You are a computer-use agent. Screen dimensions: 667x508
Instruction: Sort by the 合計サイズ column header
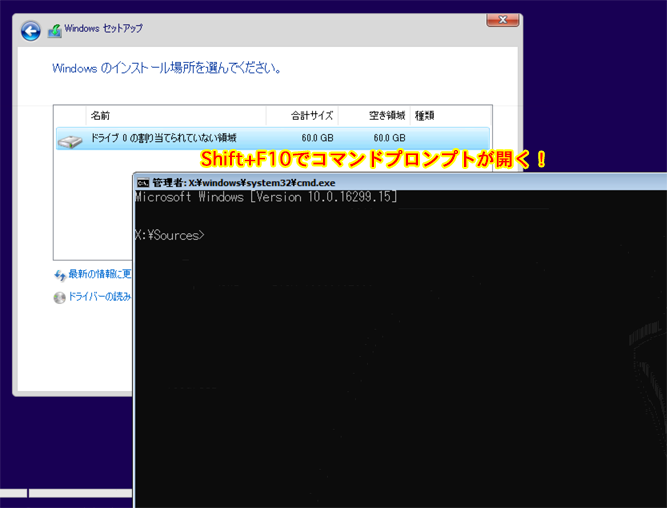[312, 115]
